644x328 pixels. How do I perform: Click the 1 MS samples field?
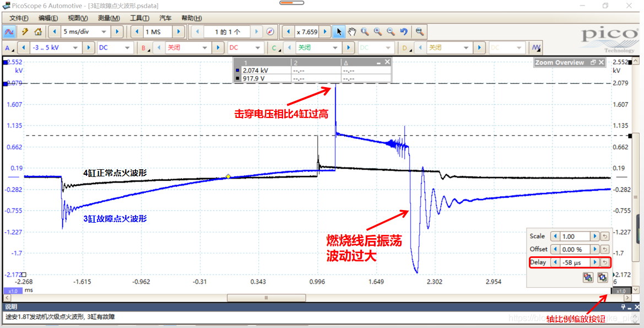click(x=157, y=31)
